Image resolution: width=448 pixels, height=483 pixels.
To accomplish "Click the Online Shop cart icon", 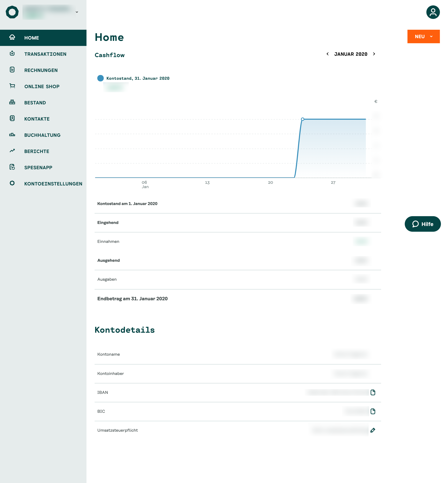I will 12,86.
